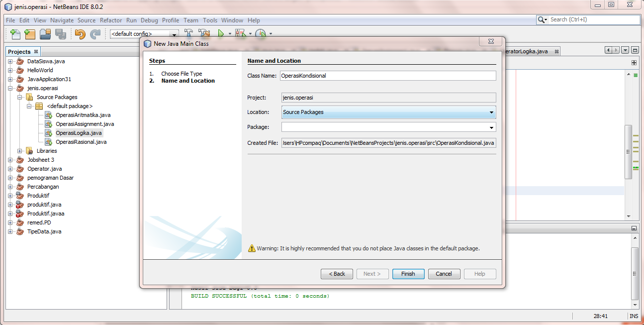Open the Window menu
Screen dimensions: 644x325
232,20
